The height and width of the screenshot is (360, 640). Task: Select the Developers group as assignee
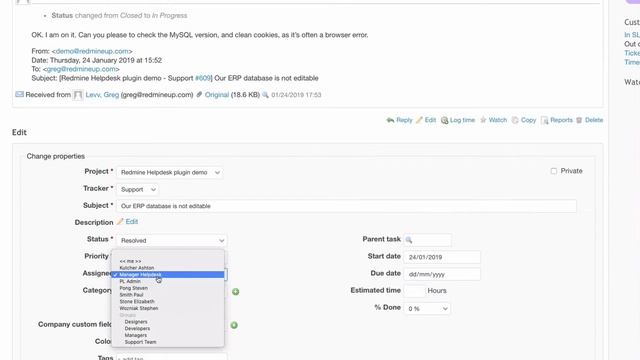168,329
